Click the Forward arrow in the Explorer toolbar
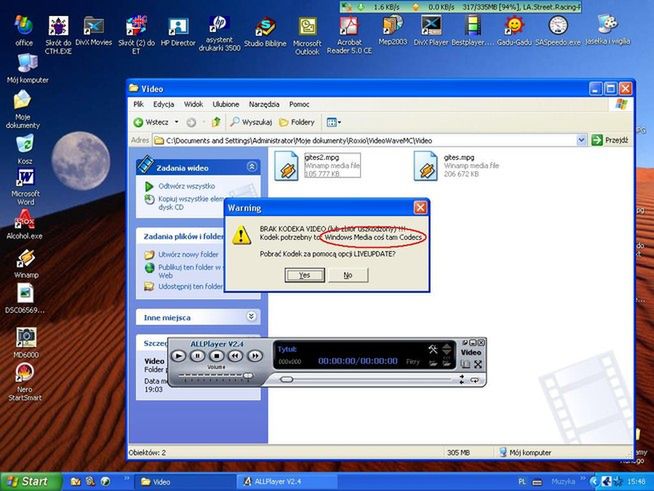The width and height of the screenshot is (654, 491). coord(191,122)
